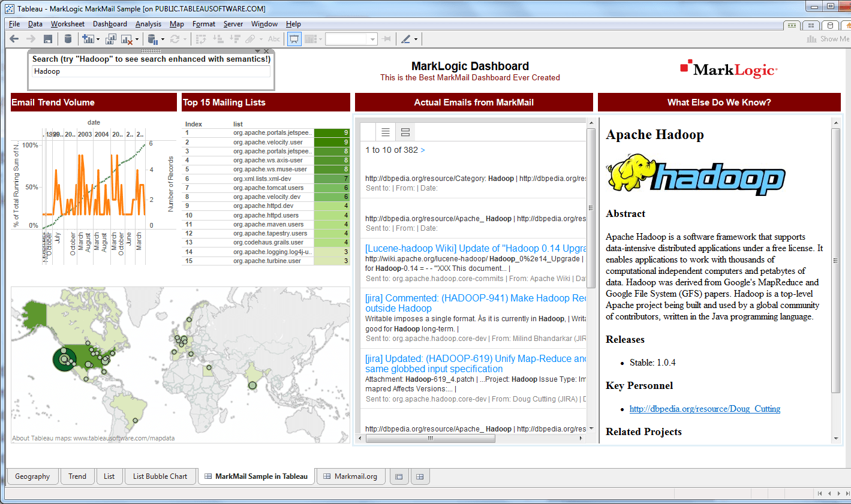The height and width of the screenshot is (504, 851).
Task: Click the Sort Descending icon
Action: tap(235, 39)
